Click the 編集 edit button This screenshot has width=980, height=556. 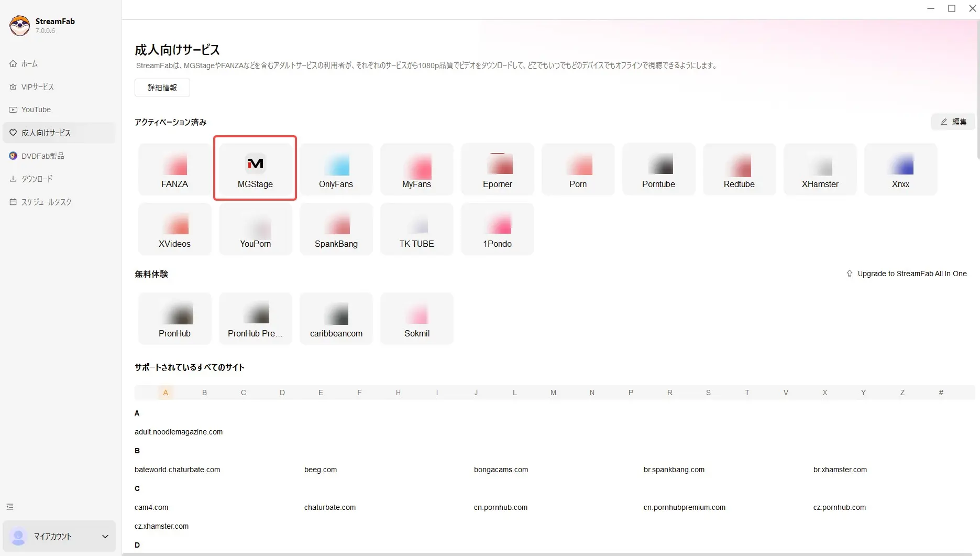[x=953, y=122]
